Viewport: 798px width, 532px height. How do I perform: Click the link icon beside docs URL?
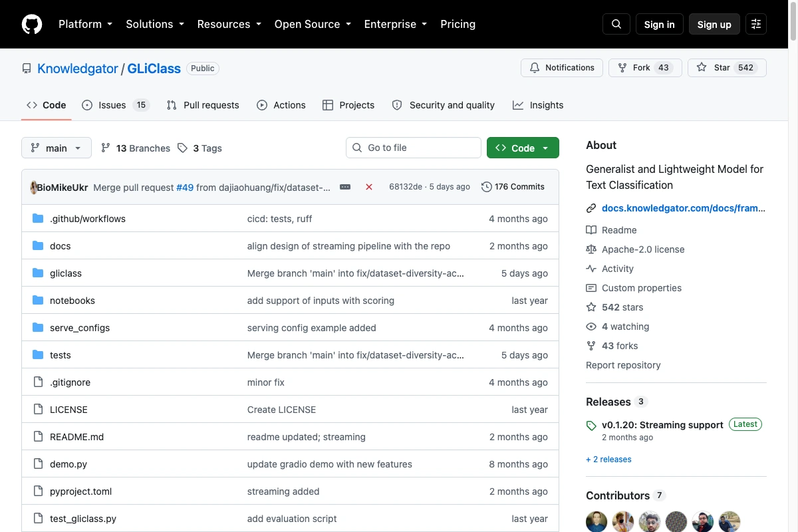591,208
